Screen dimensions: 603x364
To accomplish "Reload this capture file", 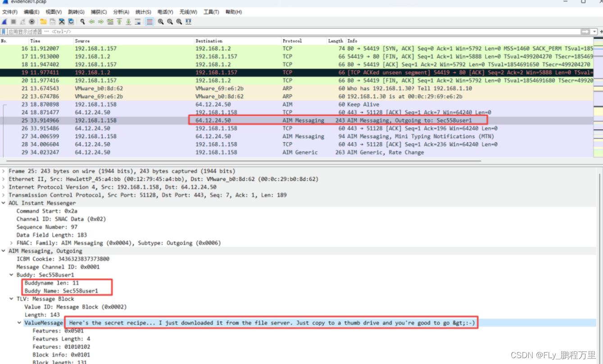I will [71, 22].
